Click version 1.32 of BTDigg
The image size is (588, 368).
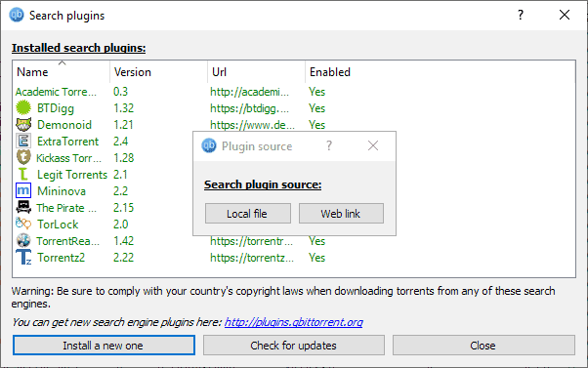123,108
